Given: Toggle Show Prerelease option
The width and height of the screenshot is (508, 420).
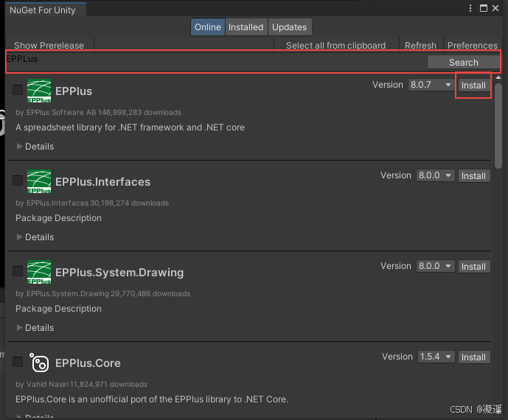Looking at the screenshot, I should 49,46.
